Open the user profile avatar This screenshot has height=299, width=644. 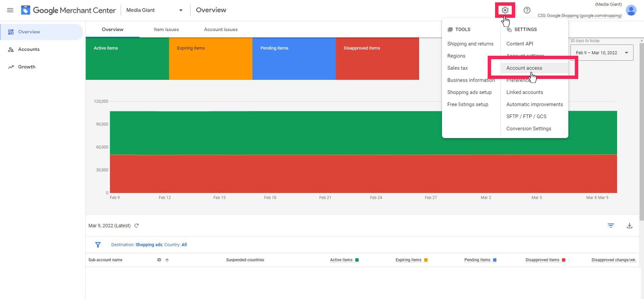click(x=631, y=10)
